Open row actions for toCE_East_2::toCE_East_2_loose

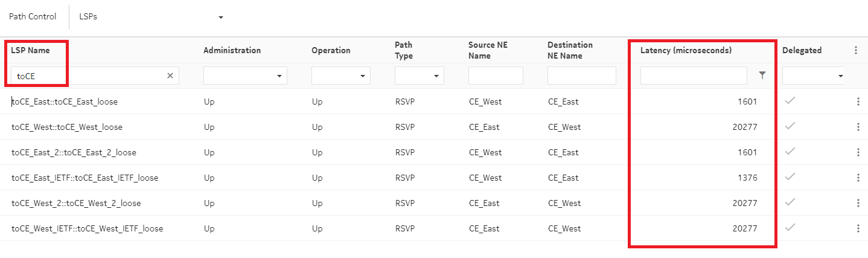[858, 152]
